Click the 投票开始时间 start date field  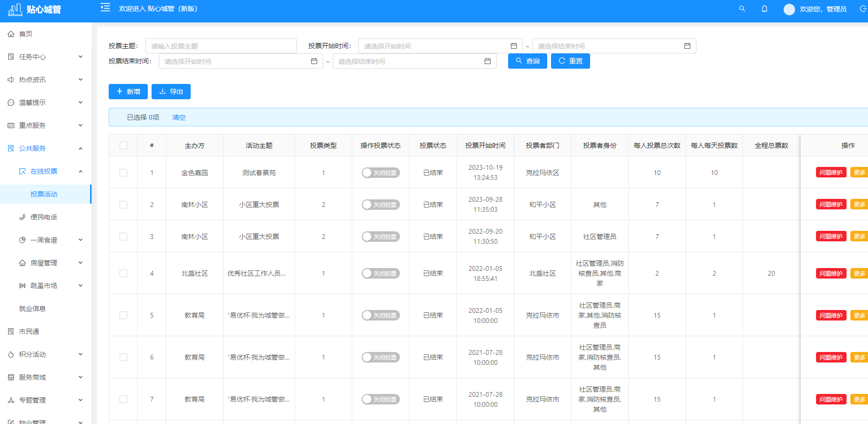(440, 46)
